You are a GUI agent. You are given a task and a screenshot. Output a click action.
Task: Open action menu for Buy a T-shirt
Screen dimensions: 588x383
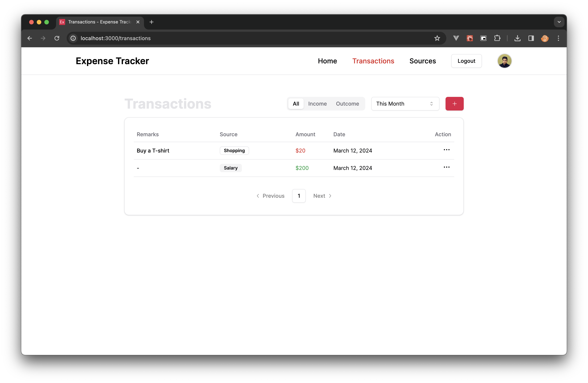[x=446, y=150]
